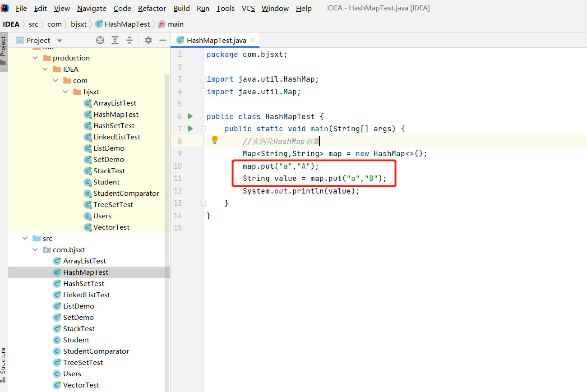Click the main method breadcrumb
Screen dimensions: 587x392
coord(171,24)
